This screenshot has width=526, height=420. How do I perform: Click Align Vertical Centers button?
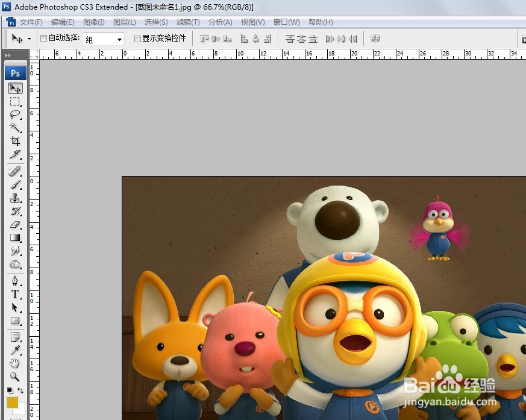[x=216, y=39]
